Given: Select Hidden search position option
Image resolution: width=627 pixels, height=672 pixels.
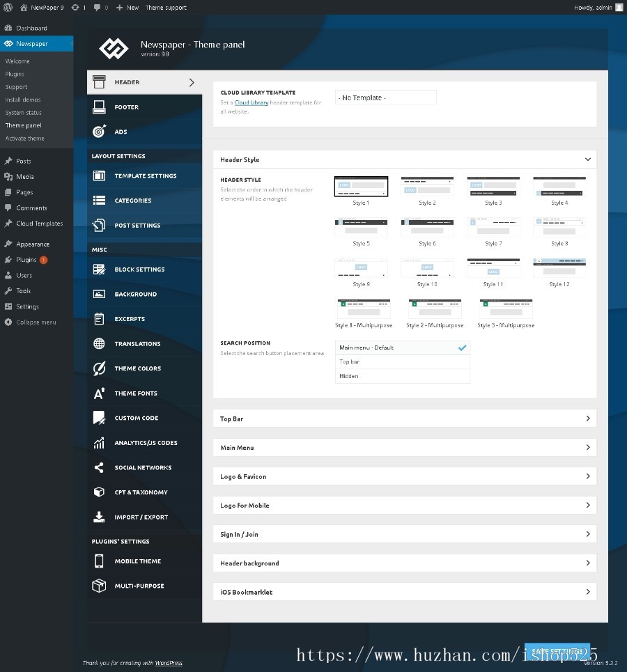Looking at the screenshot, I should coord(402,376).
